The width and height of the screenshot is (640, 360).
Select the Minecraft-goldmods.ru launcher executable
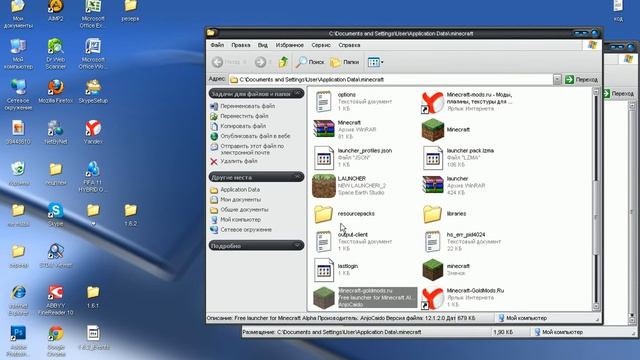[324, 298]
